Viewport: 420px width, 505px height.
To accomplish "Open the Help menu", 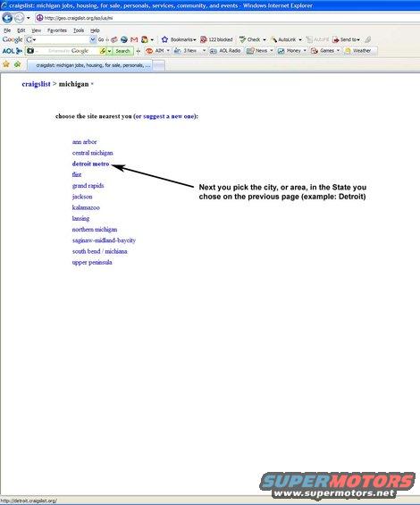I will point(95,30).
